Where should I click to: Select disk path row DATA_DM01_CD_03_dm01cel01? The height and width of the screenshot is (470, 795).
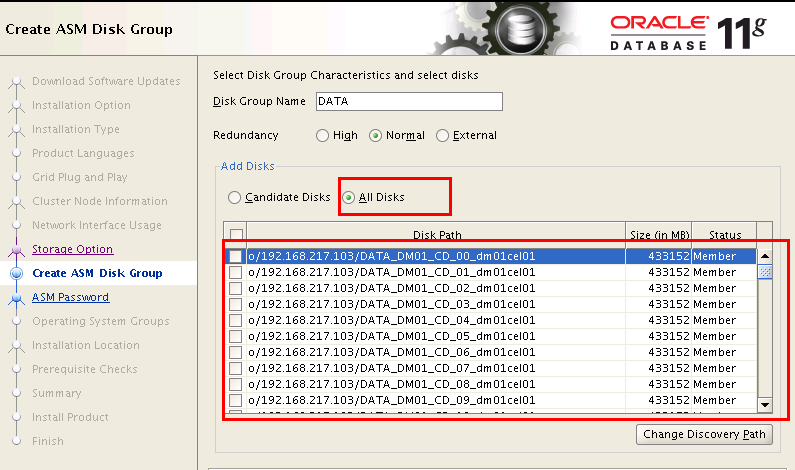(436, 304)
